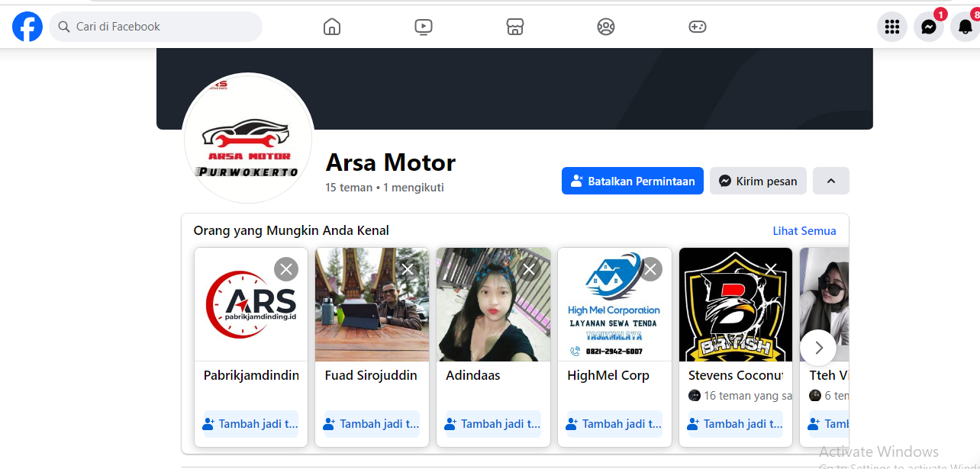Click the Stevens Coconut name link
This screenshot has height=469, width=980.
[736, 375]
